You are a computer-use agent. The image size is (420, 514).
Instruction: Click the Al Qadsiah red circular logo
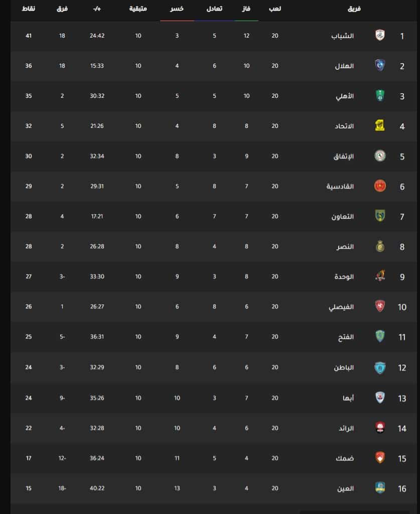pyautogui.click(x=380, y=186)
